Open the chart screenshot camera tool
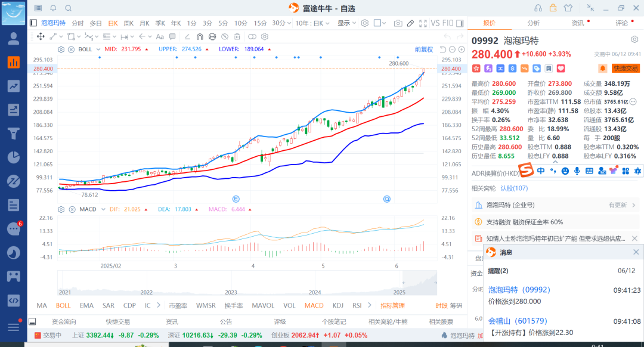This screenshot has height=347, width=644. click(x=398, y=23)
